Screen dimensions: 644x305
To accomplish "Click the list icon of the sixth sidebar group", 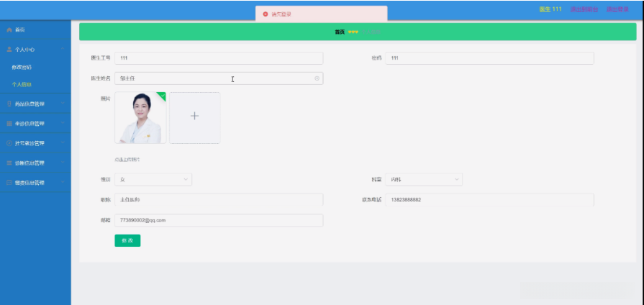I will (9, 163).
